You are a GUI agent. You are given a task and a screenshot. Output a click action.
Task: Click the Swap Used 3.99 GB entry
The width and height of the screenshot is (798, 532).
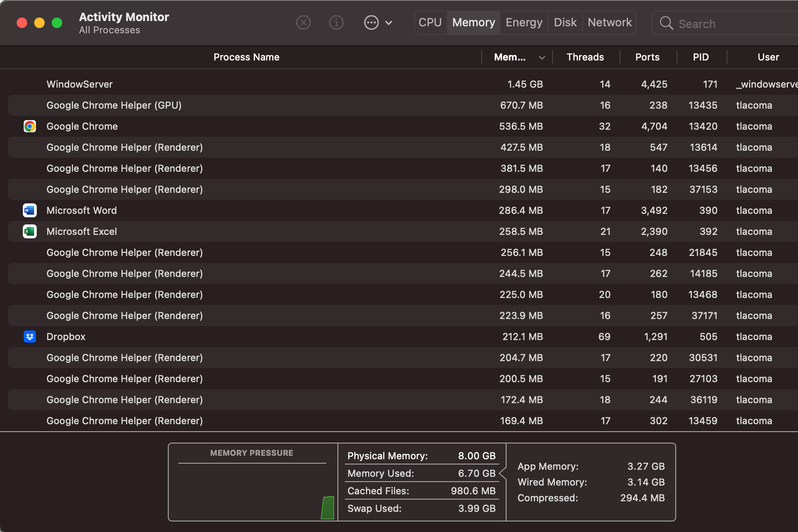pos(422,508)
